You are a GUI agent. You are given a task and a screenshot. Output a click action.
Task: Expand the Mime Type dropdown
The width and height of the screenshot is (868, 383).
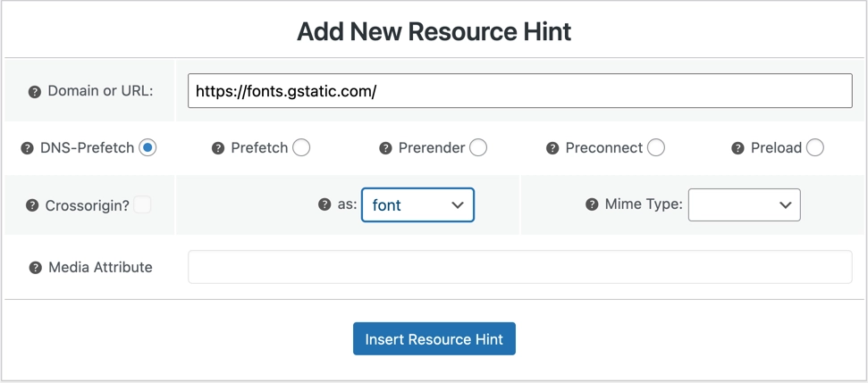tap(744, 204)
